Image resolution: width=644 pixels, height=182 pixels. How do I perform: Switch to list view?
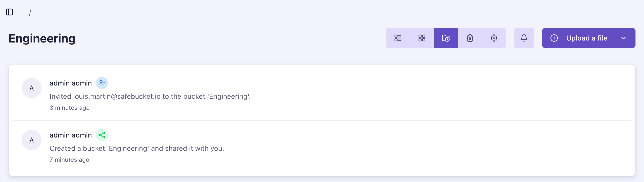point(398,38)
